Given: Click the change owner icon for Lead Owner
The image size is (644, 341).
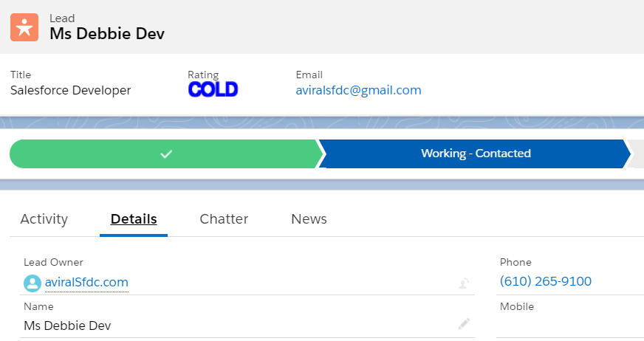Looking at the screenshot, I should tap(464, 283).
